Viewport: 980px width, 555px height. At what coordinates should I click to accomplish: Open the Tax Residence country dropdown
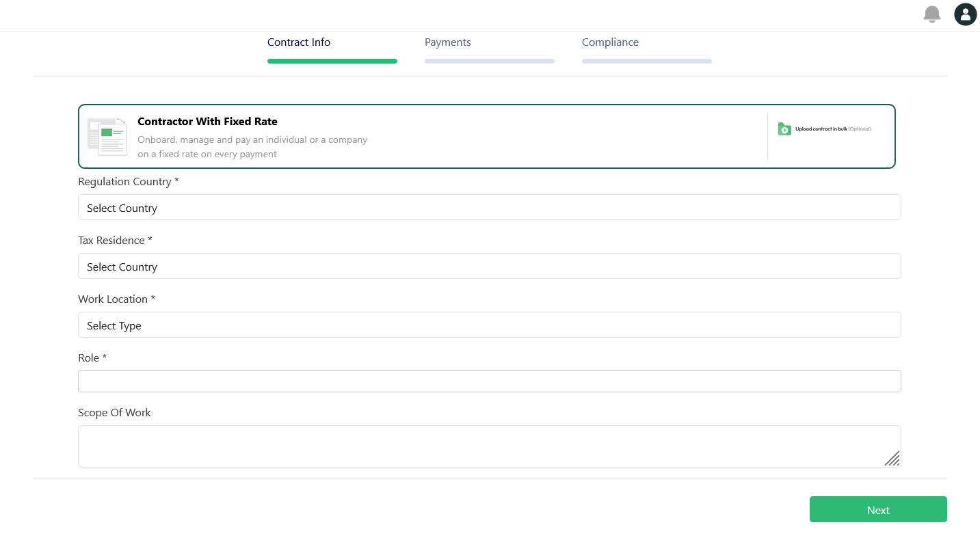pyautogui.click(x=490, y=266)
